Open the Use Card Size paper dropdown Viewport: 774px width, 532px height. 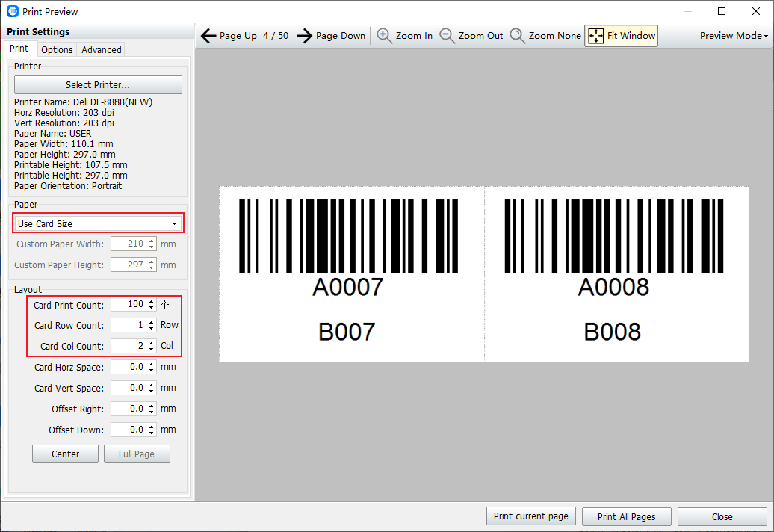(x=98, y=223)
